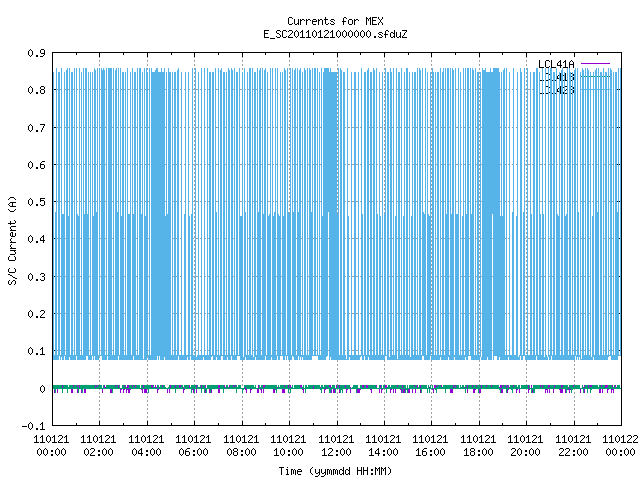Click the 0.2 y-axis tick label
Image resolution: width=640 pixels, height=480 pixels.
pos(36,314)
